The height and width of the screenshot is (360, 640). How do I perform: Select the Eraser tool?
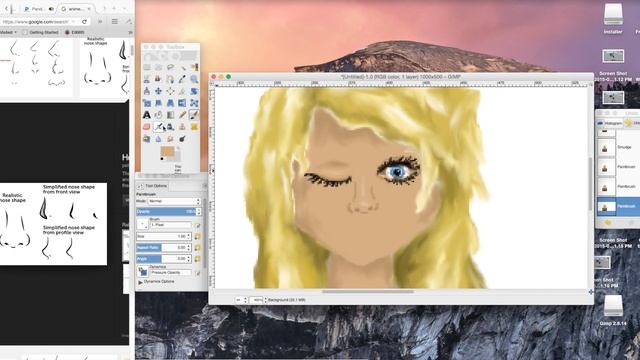(147, 127)
